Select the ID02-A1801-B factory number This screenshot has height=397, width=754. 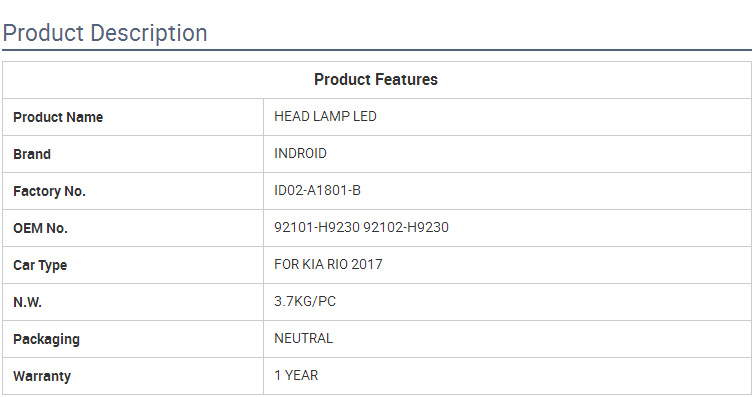coord(317,190)
